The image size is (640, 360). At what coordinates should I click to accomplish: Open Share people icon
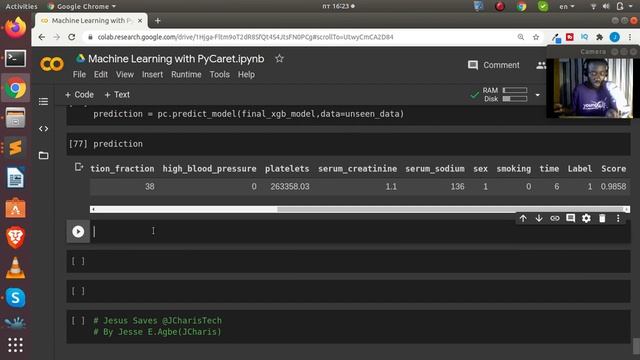pos(541,65)
